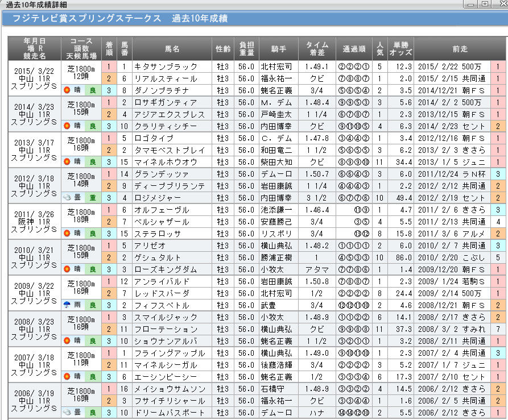Click previous race 2008/ 3/ 2 すみれ

click(x=452, y=329)
